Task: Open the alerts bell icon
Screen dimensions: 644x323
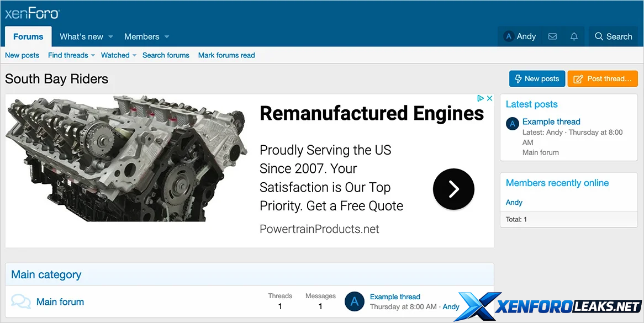Action: (574, 36)
